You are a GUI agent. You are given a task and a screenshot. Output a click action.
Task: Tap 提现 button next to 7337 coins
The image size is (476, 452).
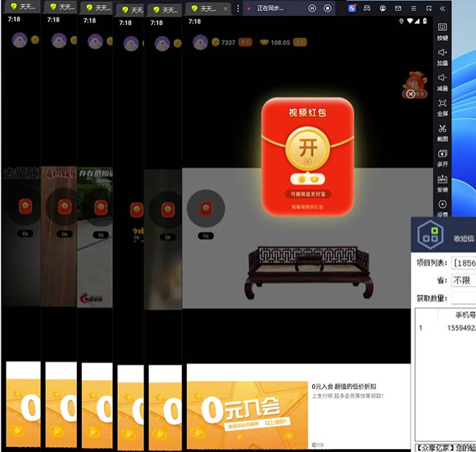(x=246, y=42)
